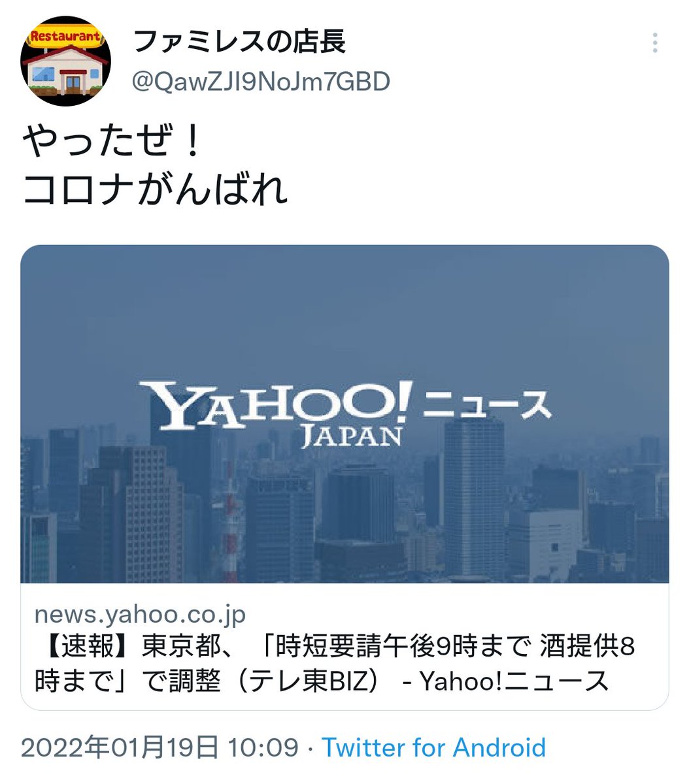This screenshot has width=689, height=784.
Task: Click the ニュース text on the card image
Action: 487,405
